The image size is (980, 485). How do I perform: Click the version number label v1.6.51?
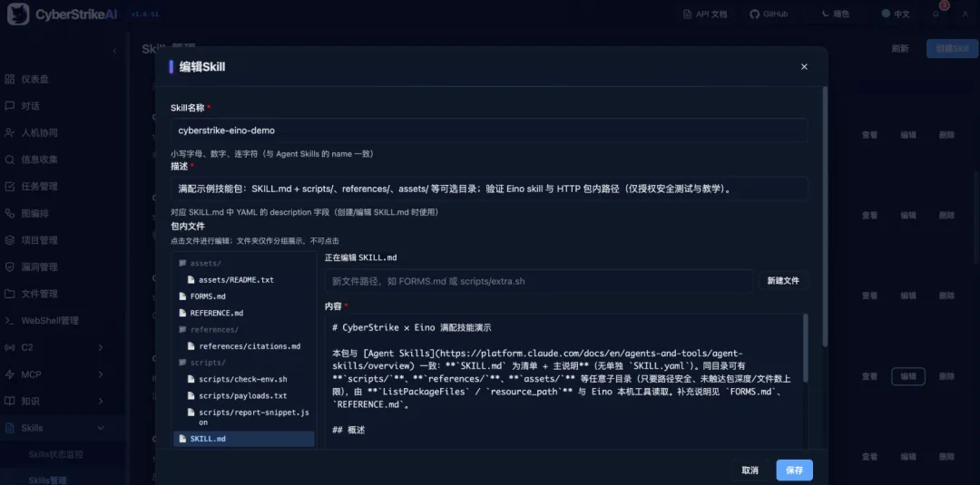(x=144, y=15)
